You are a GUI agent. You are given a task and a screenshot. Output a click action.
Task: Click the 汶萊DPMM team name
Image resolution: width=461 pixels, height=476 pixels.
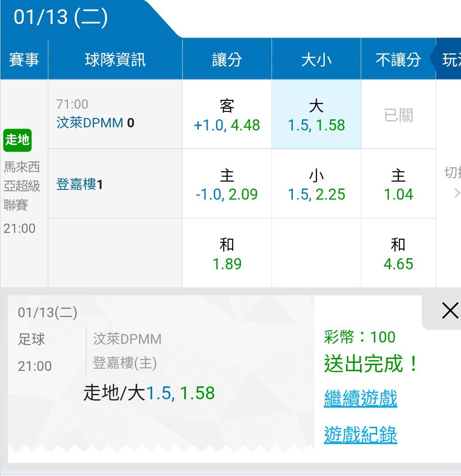click(x=90, y=122)
